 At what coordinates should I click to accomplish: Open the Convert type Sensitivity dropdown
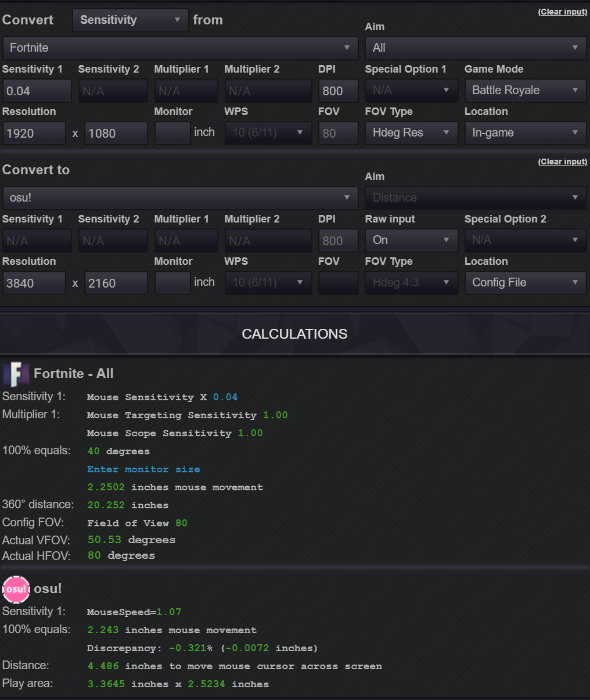[x=131, y=20]
